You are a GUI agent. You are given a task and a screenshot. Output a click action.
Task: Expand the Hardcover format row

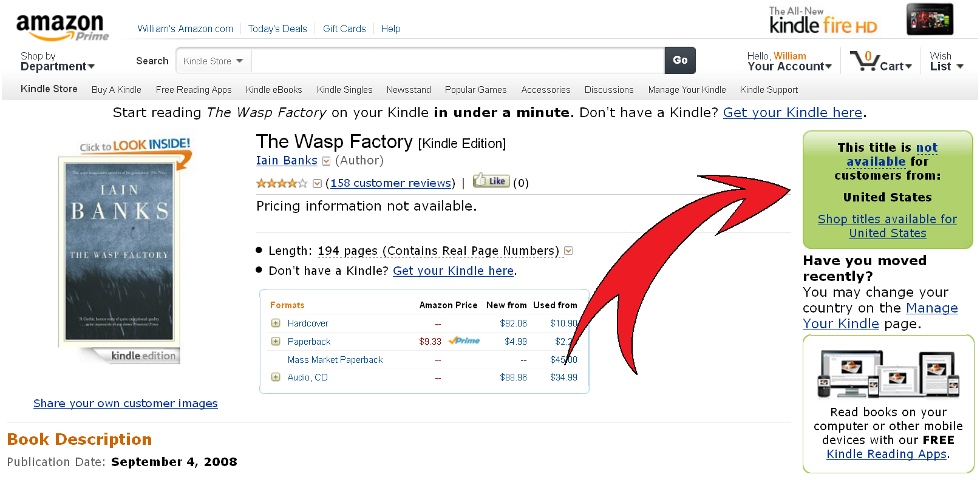pyautogui.click(x=276, y=323)
